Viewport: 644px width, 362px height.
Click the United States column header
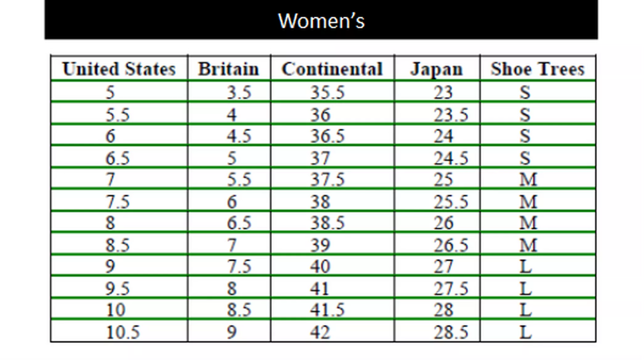point(119,69)
